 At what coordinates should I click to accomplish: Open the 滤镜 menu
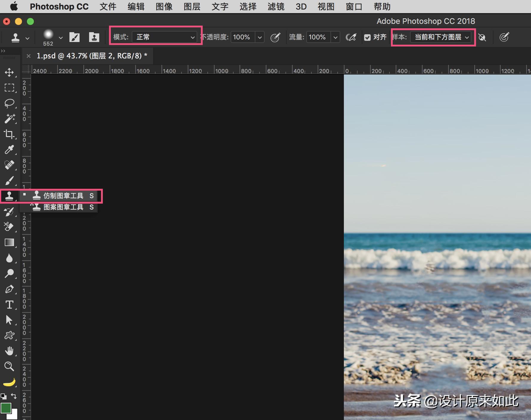(x=276, y=7)
